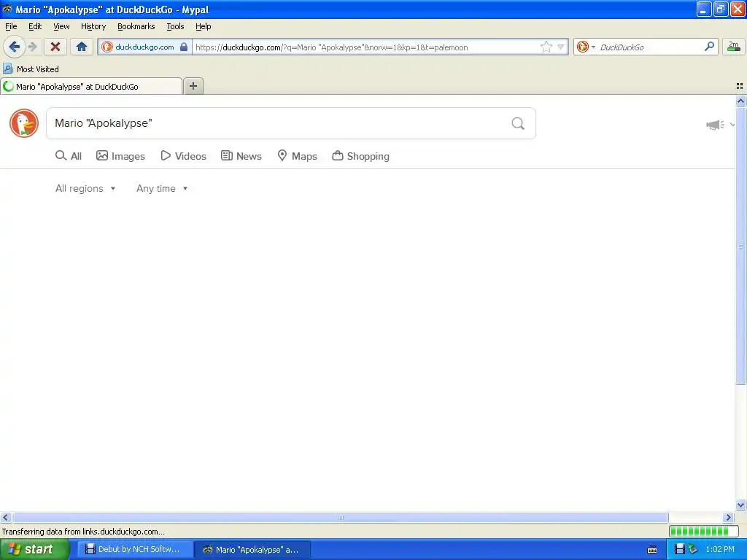This screenshot has height=560, width=747.
Task: Click the address bar URL text
Action: tap(332, 47)
